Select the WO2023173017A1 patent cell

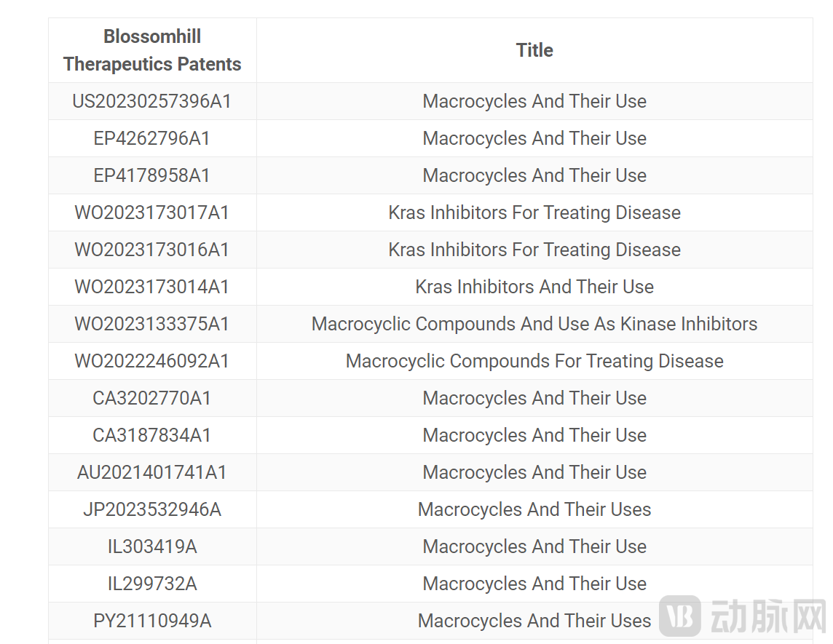152,212
